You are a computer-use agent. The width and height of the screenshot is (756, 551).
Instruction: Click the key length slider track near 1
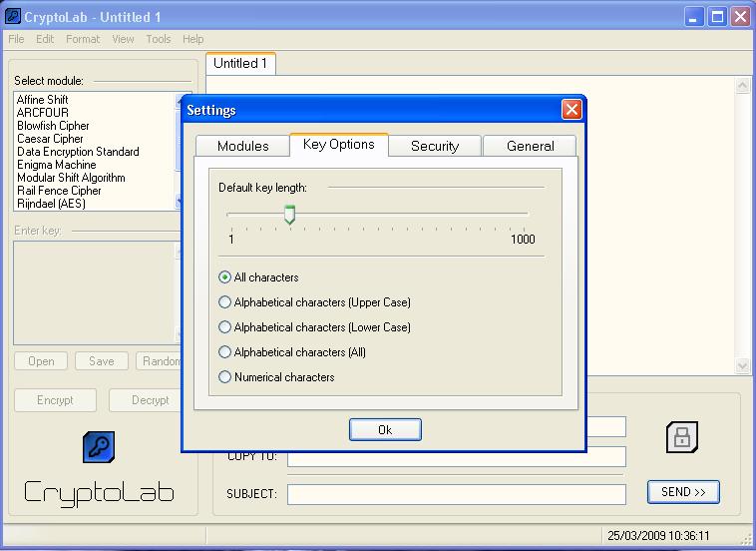(232, 214)
